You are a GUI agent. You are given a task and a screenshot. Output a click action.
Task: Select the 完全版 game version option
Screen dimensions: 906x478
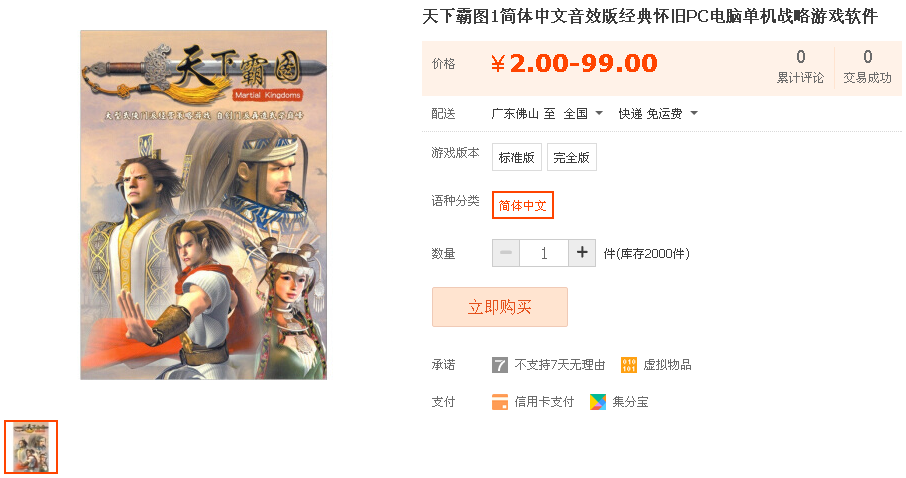pos(571,157)
